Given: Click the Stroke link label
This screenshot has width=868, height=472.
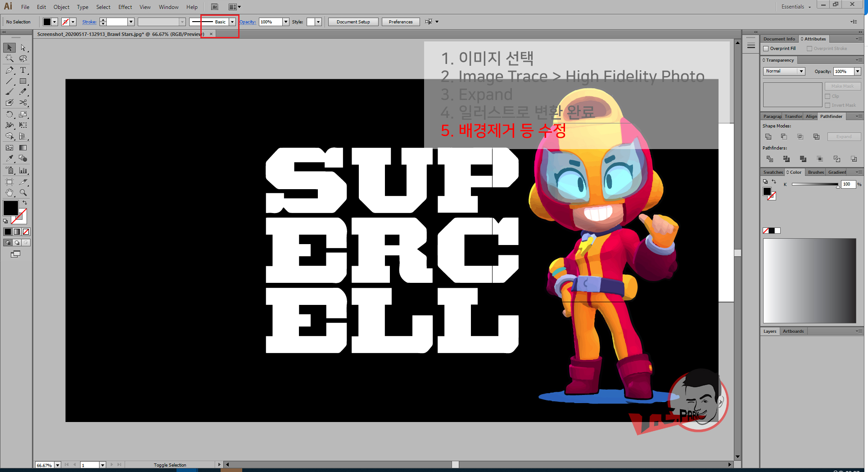Looking at the screenshot, I should [89, 22].
